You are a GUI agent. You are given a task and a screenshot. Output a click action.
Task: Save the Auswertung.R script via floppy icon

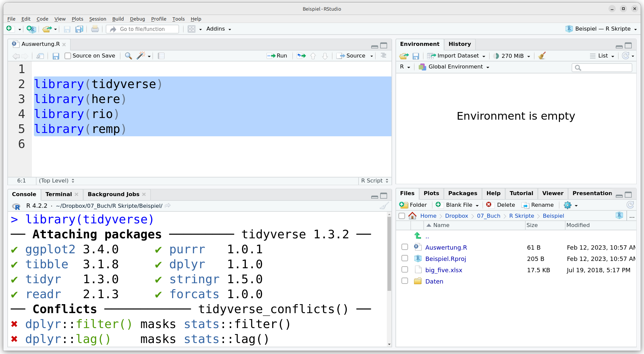(56, 56)
